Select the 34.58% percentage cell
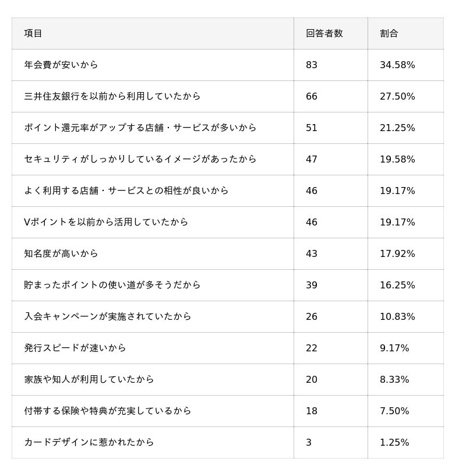Screen dimensions: 466x476 point(397,65)
